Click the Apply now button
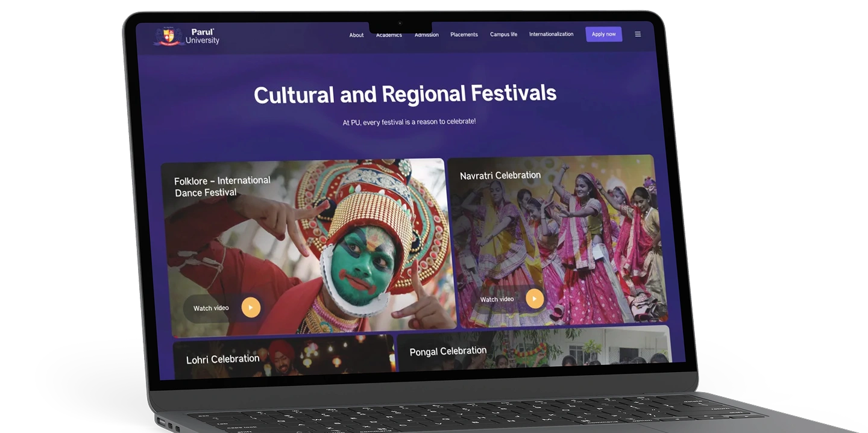868x433 pixels. click(x=603, y=34)
